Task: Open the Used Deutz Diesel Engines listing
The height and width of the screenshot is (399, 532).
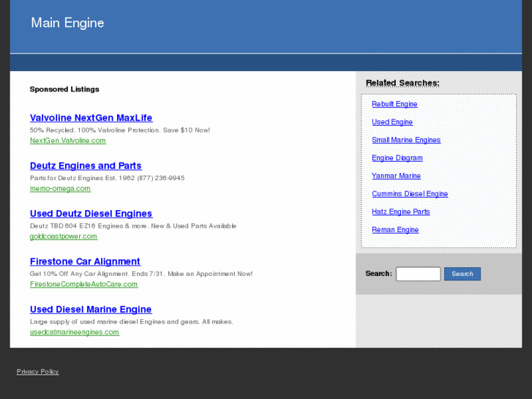Action: pyautogui.click(x=91, y=214)
